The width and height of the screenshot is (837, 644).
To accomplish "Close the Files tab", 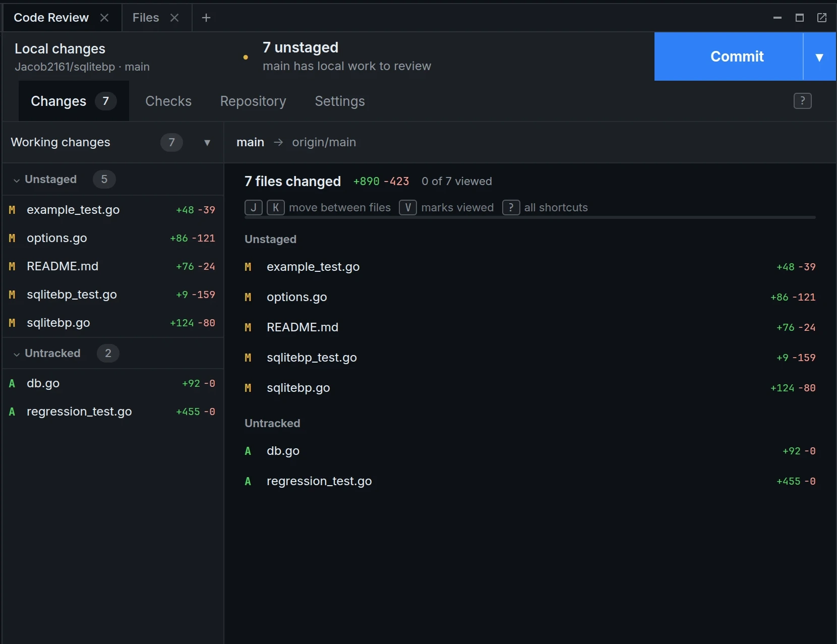I will pos(174,18).
